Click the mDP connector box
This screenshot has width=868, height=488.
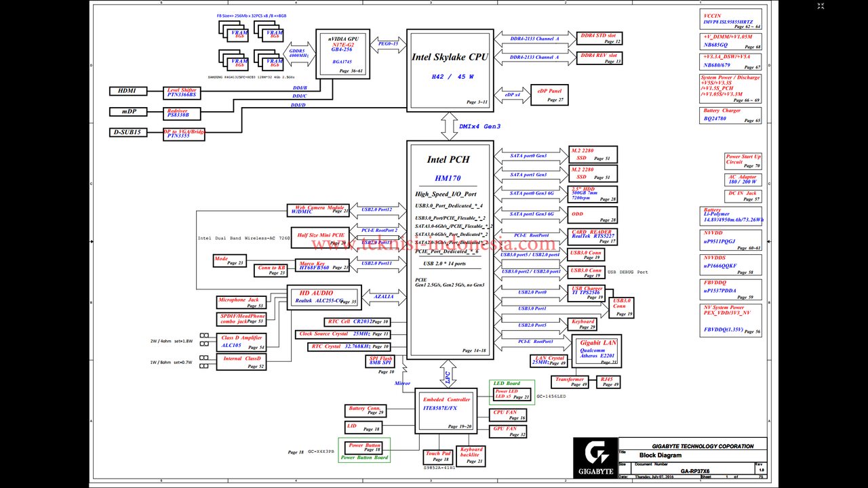point(127,111)
